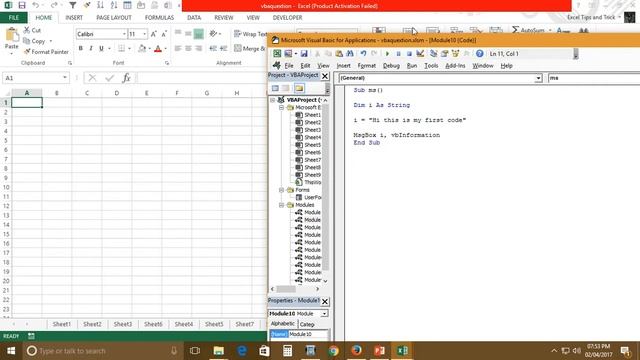
Task: Toggle Bold in the Excel Font group
Action: pyautogui.click(x=81, y=48)
